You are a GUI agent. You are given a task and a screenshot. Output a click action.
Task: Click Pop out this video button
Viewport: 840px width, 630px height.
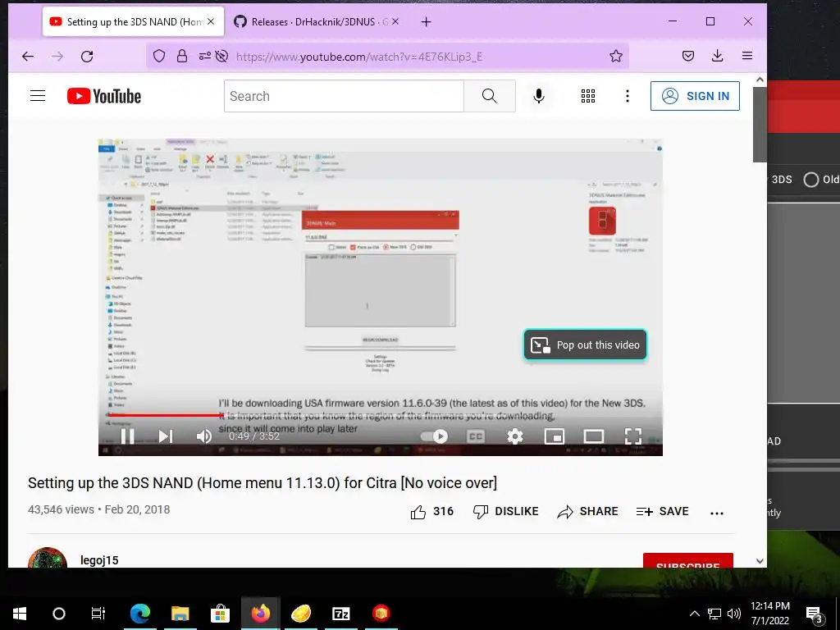coord(585,345)
